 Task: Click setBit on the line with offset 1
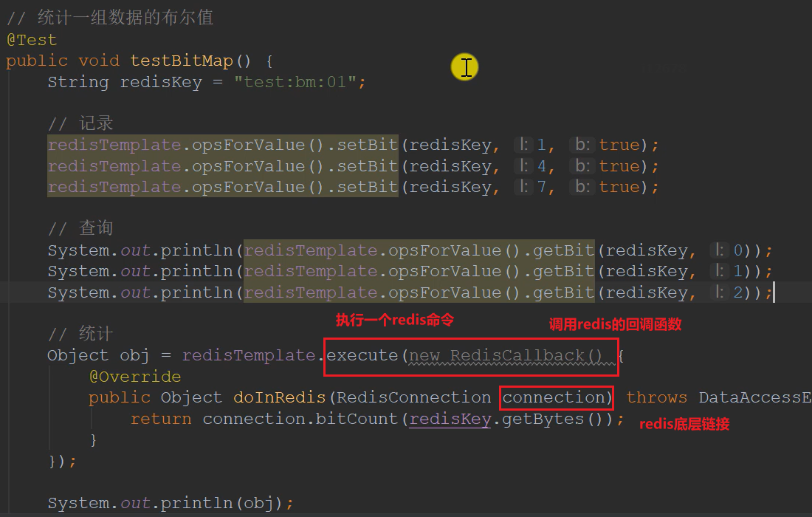pyautogui.click(x=367, y=145)
